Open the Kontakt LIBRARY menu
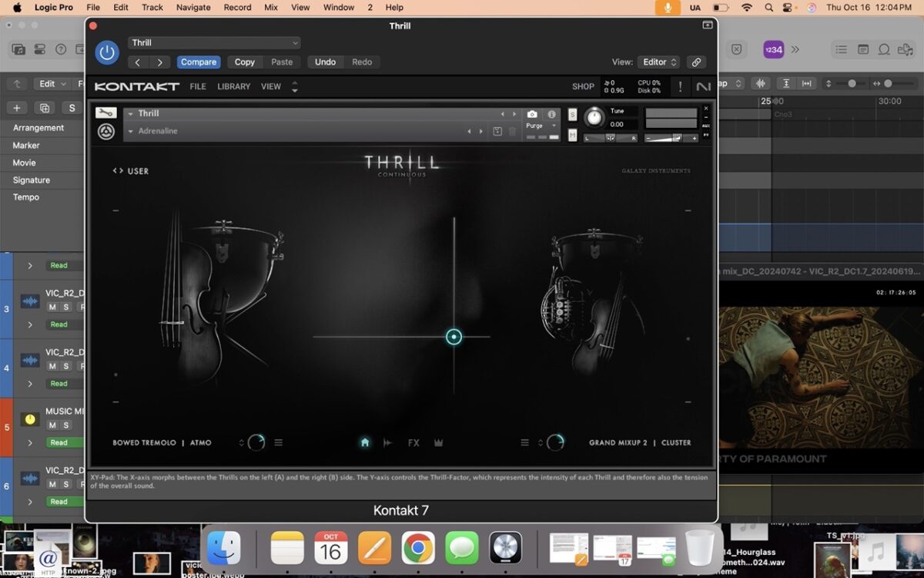 [233, 86]
